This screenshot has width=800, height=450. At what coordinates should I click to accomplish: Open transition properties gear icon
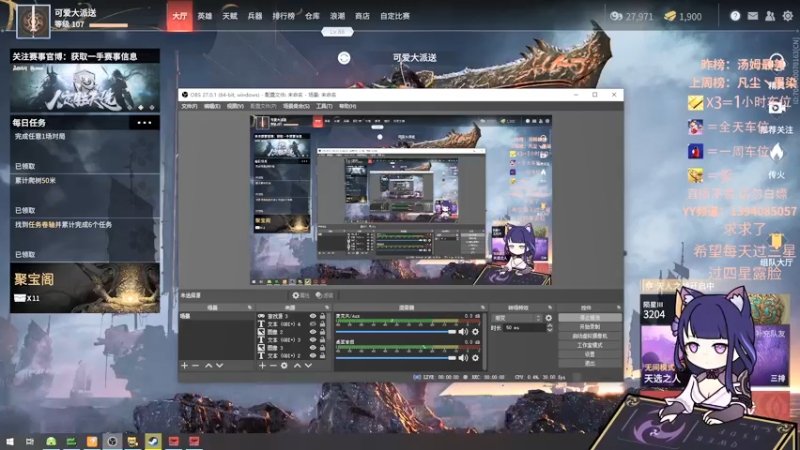pyautogui.click(x=549, y=318)
